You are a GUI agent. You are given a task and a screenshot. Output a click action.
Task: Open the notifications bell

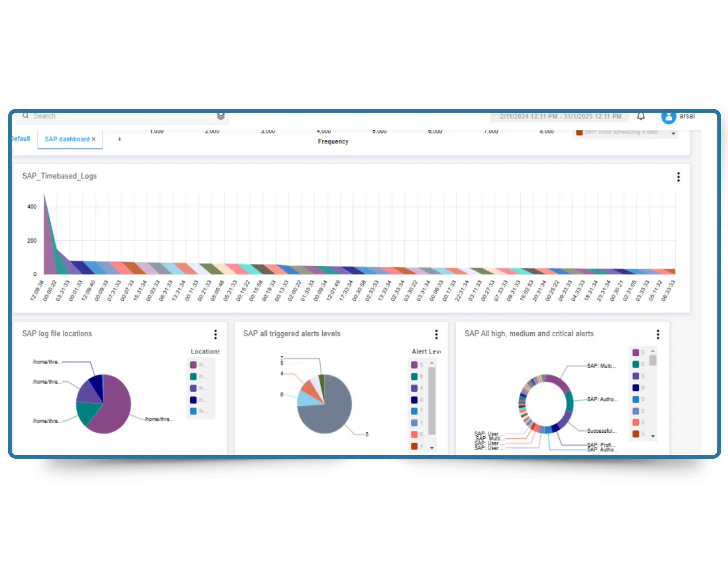640,116
